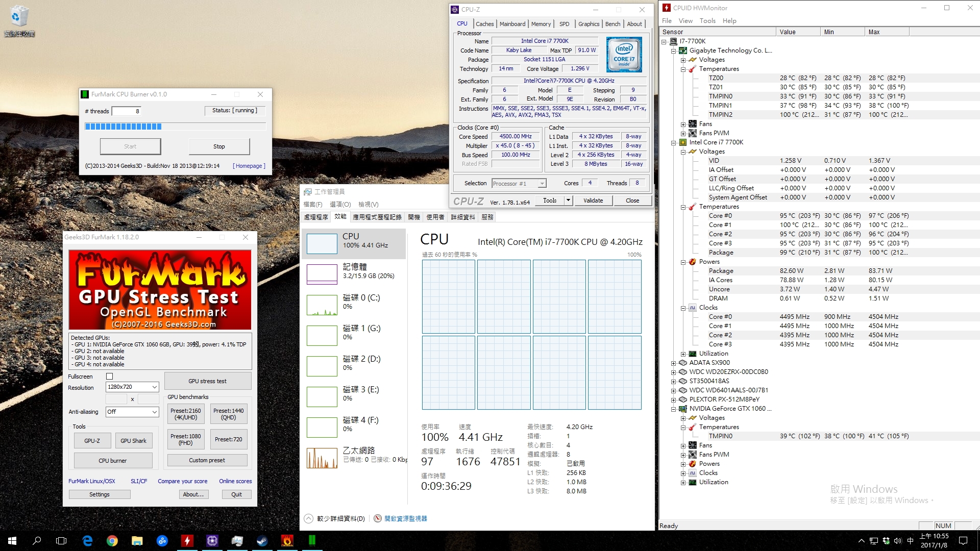The width and height of the screenshot is (980, 551).
Task: Switch to the CPU-Z Mainboard tab
Action: tap(512, 24)
